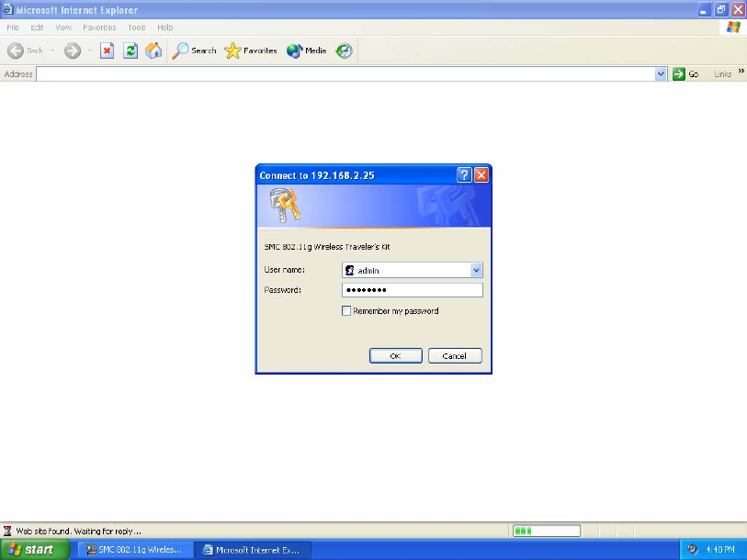Close the Connect to 192.168.2.25 dialog
747x560 pixels.
pos(481,174)
